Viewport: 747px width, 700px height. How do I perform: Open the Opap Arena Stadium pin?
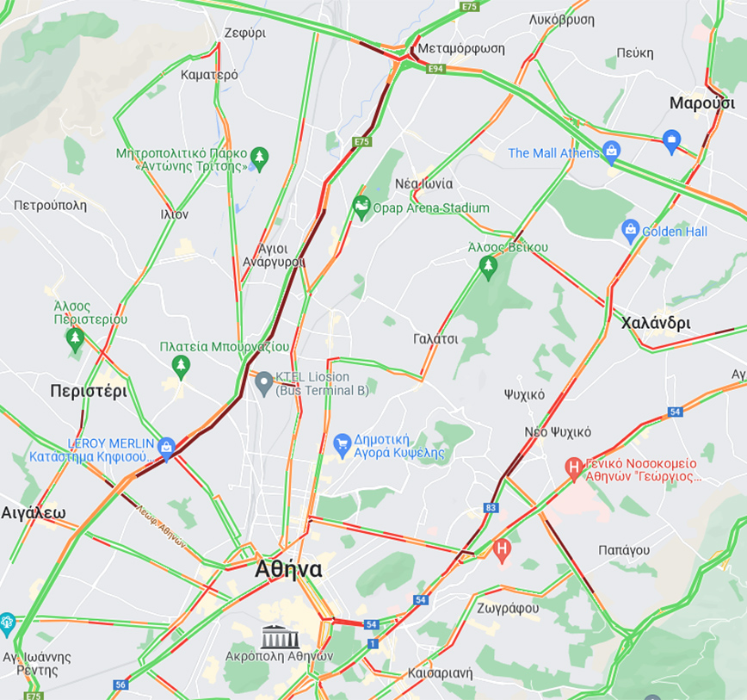[361, 208]
